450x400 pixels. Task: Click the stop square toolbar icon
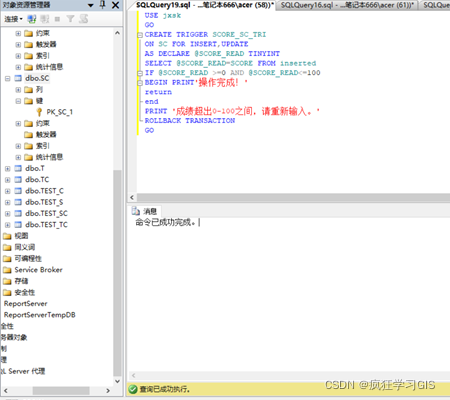57,19
